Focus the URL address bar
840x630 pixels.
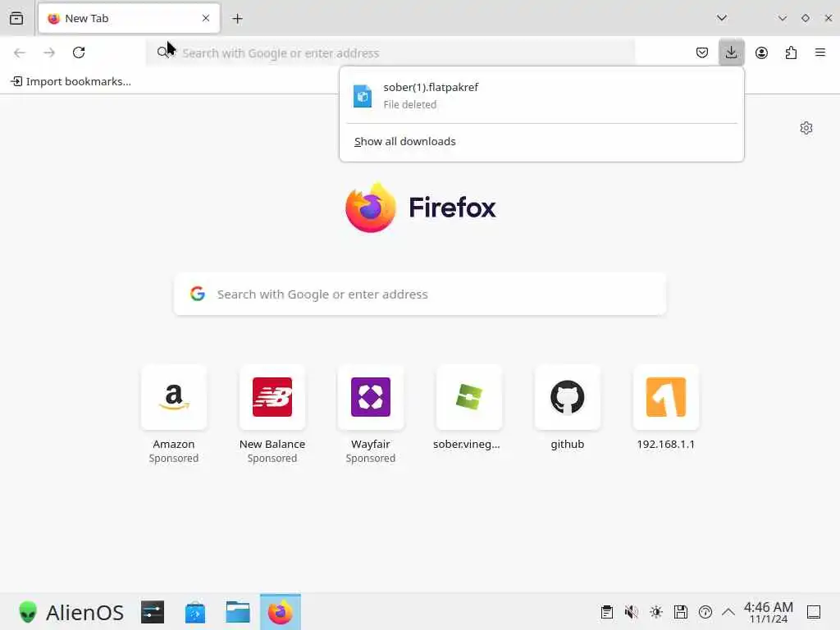coord(390,53)
